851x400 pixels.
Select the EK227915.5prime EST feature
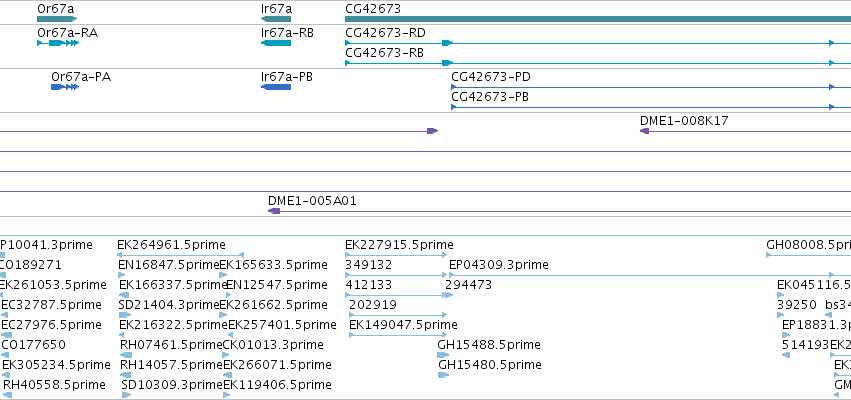pyautogui.click(x=396, y=255)
